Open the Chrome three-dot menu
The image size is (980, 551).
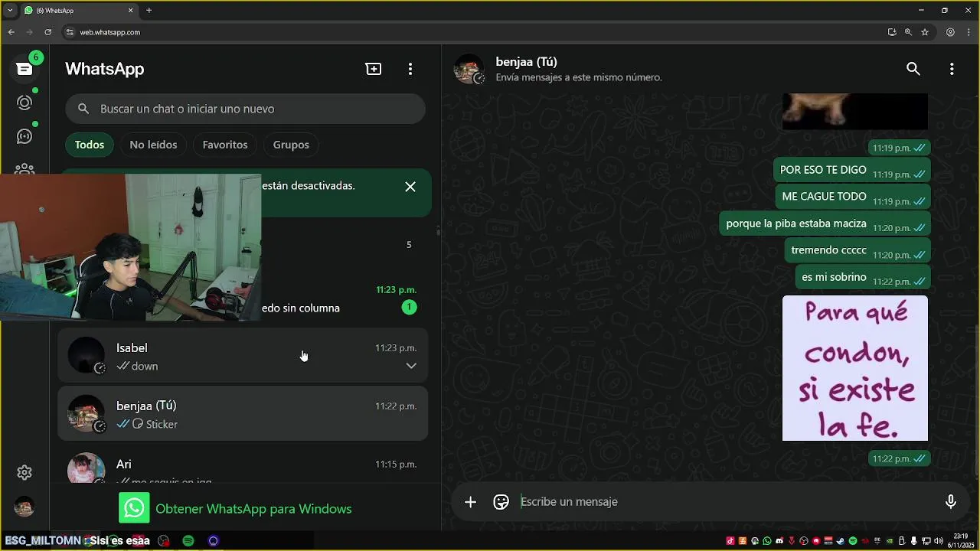point(969,32)
